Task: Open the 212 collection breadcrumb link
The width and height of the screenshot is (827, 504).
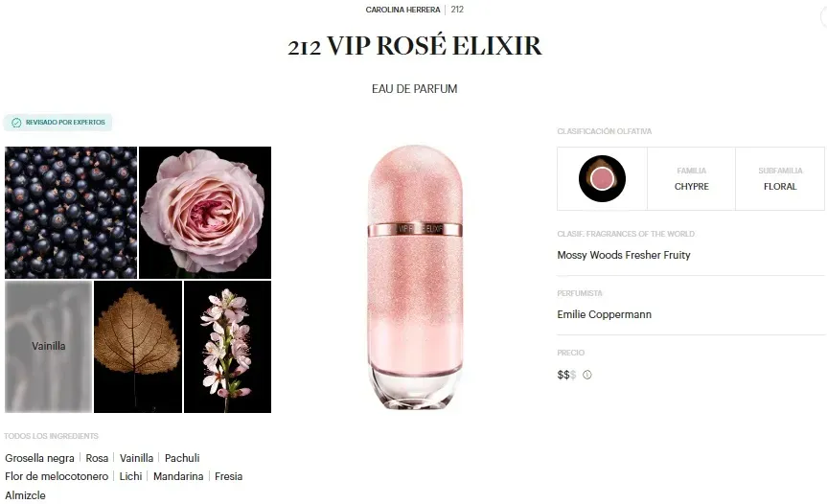Action: 457,10
